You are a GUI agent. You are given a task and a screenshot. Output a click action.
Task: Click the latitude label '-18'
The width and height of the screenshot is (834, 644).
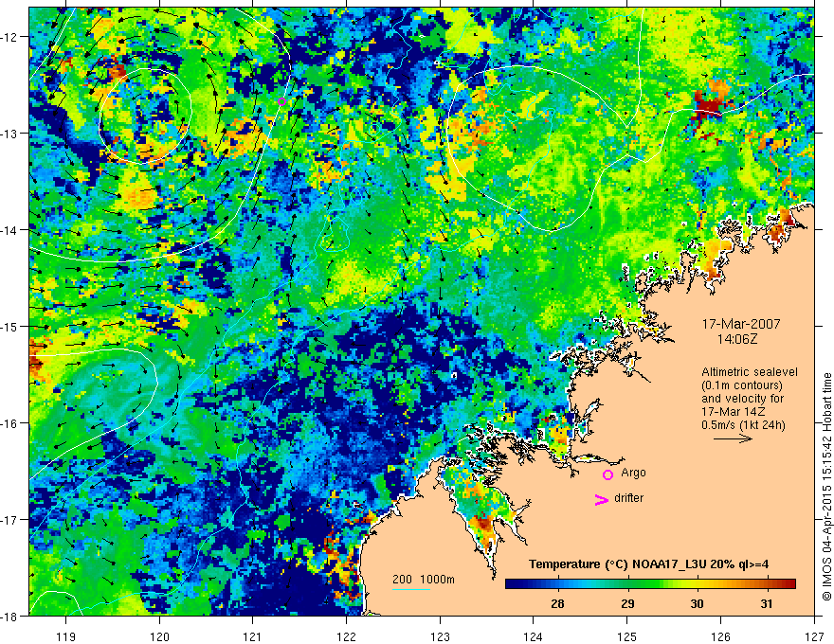tap(9, 616)
